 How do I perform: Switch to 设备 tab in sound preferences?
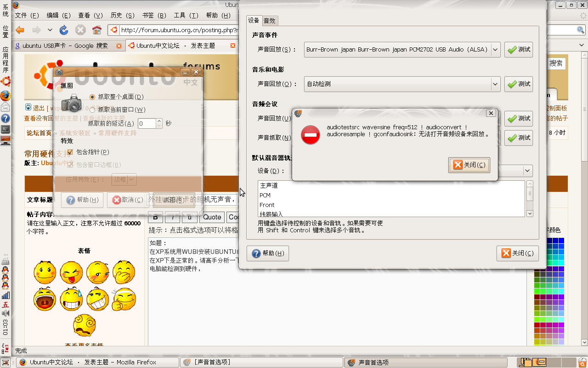254,20
